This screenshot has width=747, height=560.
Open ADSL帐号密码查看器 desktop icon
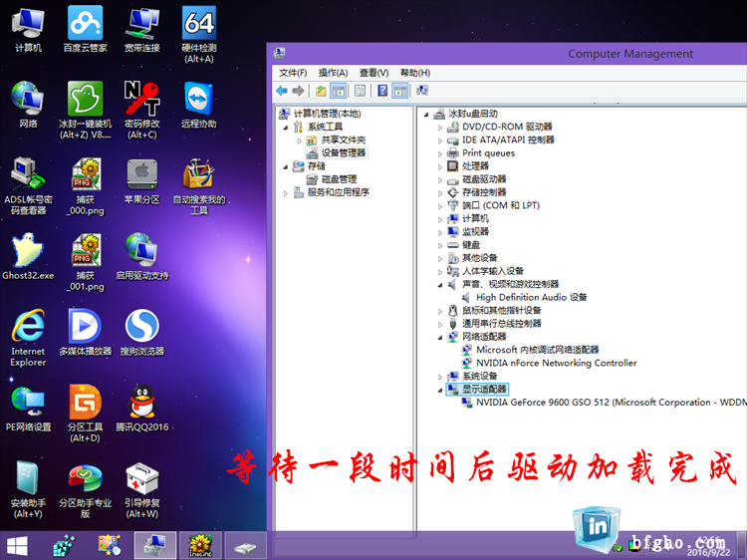pos(28,186)
